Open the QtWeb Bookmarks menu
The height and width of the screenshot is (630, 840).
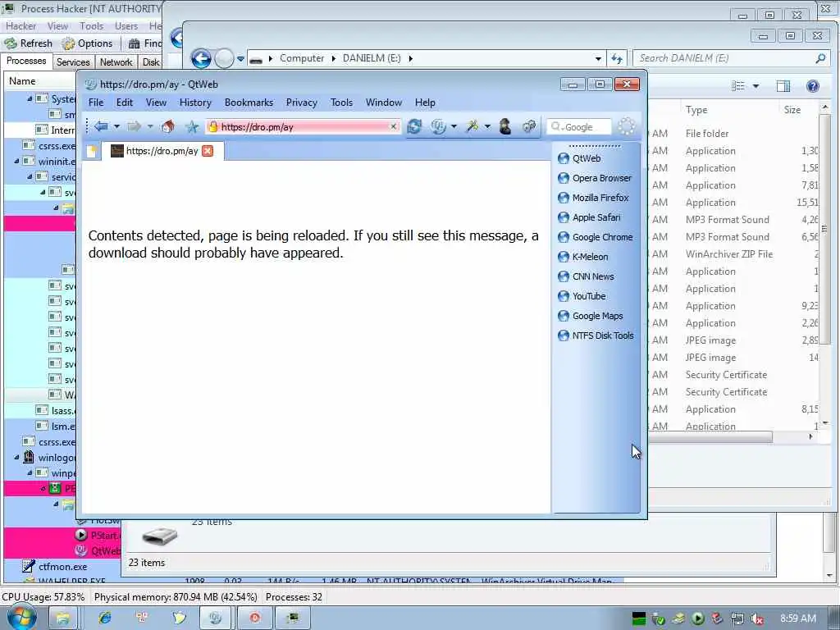click(249, 103)
